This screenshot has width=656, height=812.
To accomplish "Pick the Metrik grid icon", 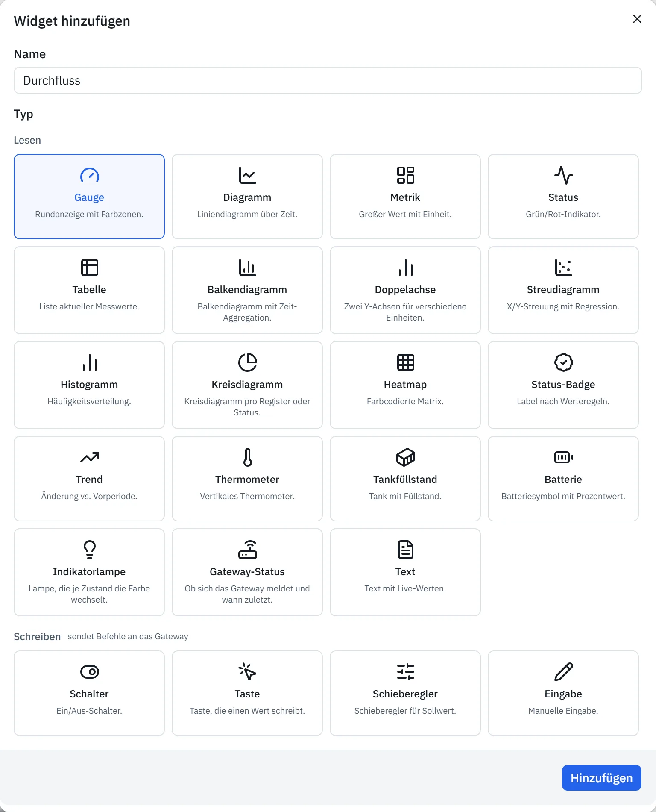I will (x=405, y=175).
